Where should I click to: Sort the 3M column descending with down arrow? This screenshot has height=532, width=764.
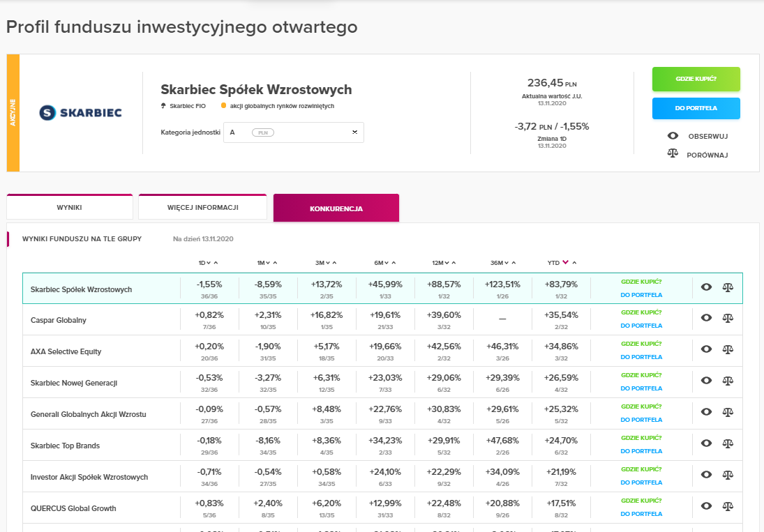(x=327, y=263)
